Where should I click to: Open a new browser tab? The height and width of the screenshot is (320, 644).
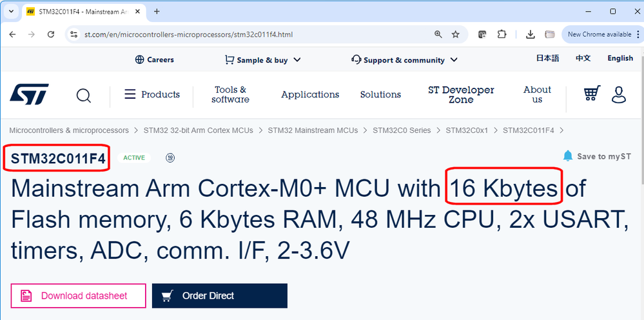click(157, 11)
